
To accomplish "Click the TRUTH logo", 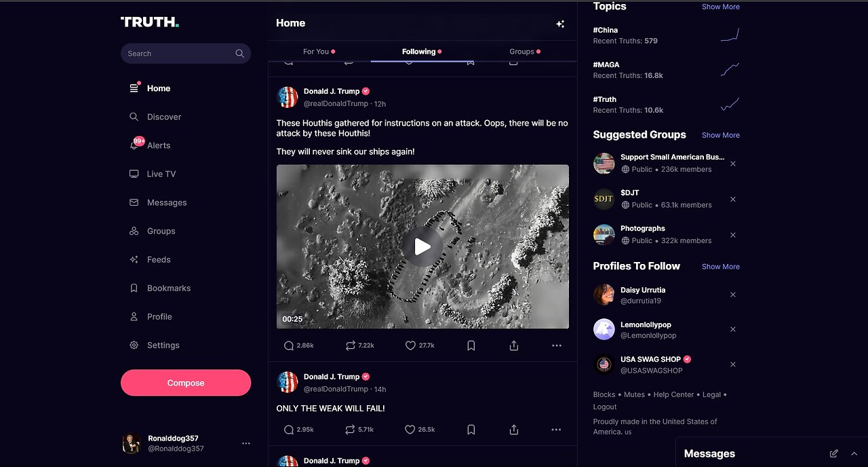I will 150,22.
